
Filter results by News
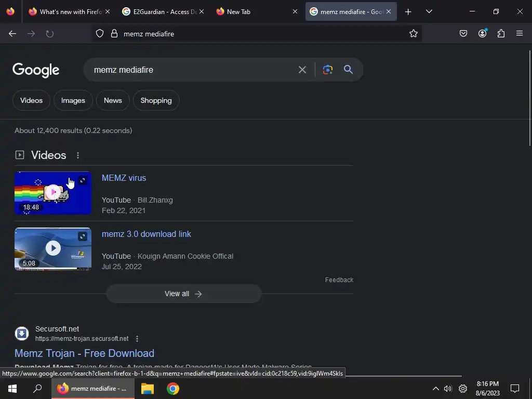[x=113, y=100]
